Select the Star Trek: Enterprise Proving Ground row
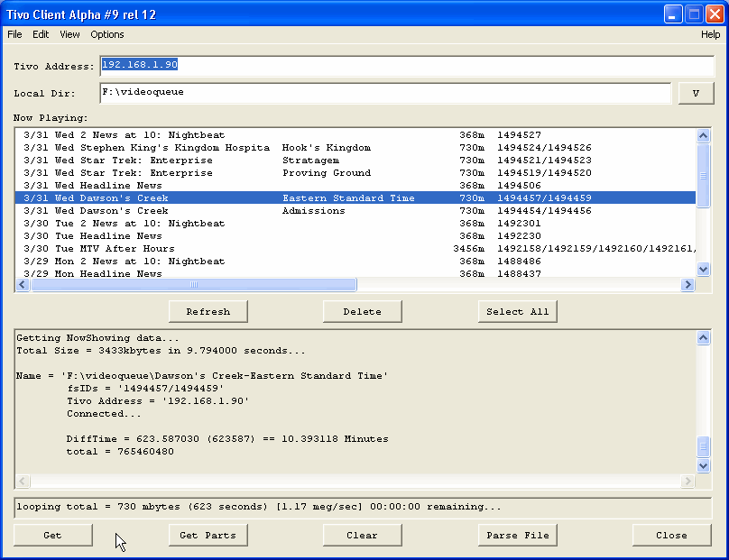The width and height of the screenshot is (729, 560). tap(355, 172)
